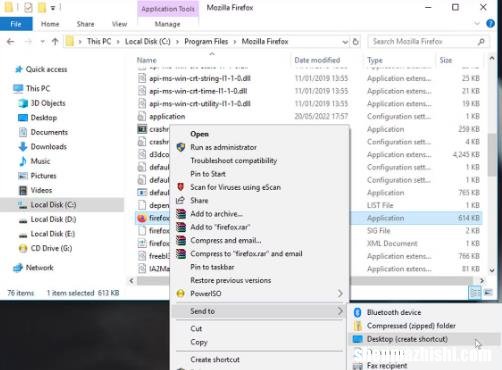This screenshot has width=502, height=370.
Task: Click the search magnifier icon
Action: click(x=481, y=42)
